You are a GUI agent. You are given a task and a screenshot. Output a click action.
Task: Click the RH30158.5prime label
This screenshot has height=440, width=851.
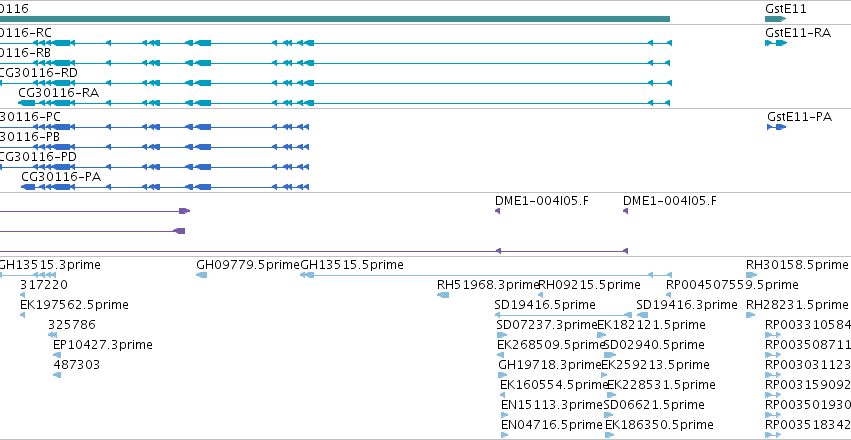point(797,265)
